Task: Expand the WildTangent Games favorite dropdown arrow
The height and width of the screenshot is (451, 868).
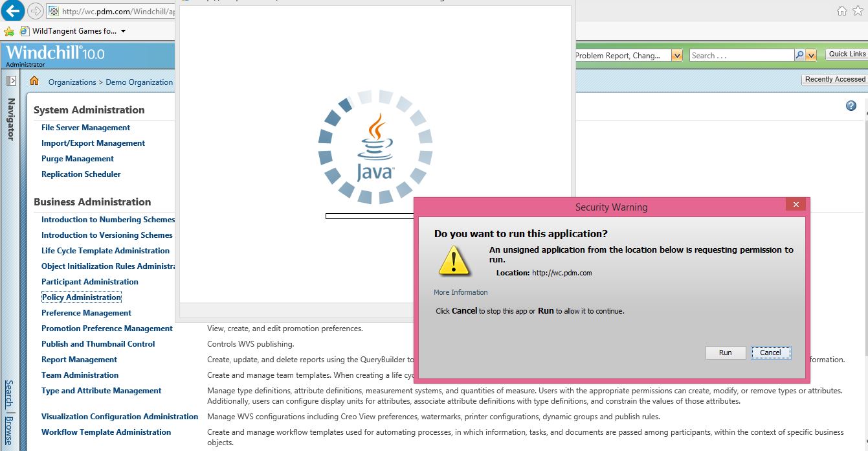Action: coord(123,31)
